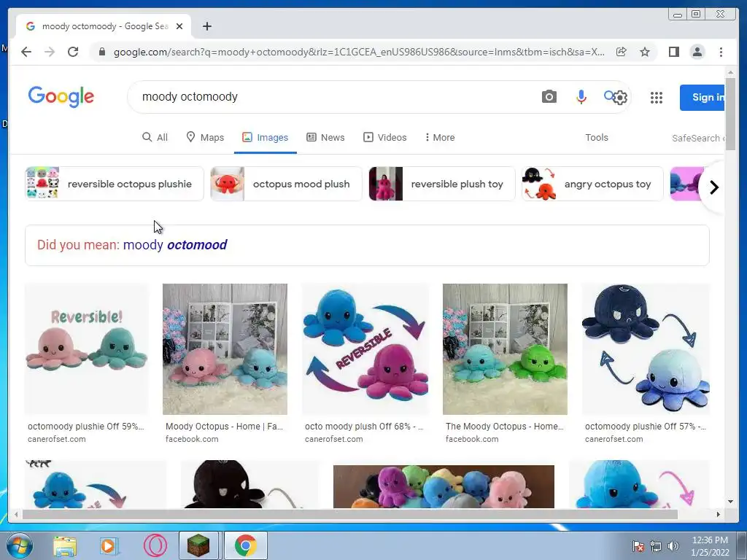Screen dimensions: 747x560
Task: Show more suggestion chips with right chevron
Action: click(713, 187)
